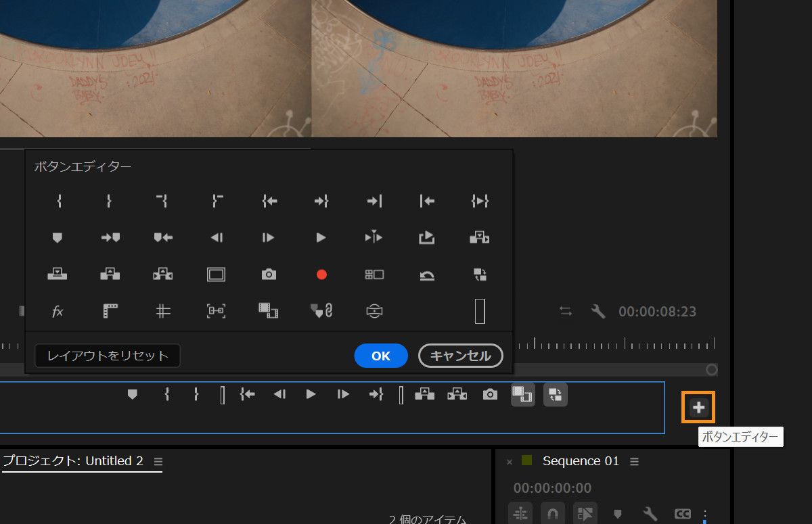This screenshot has width=812, height=524.
Task: Toggle Comparison View in transport bar
Action: coord(522,395)
